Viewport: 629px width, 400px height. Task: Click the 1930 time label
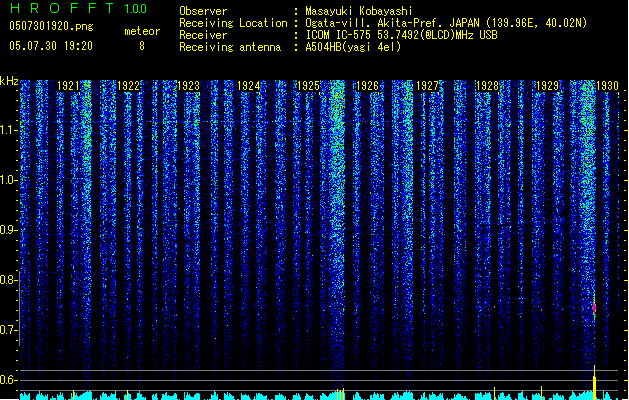pos(607,86)
